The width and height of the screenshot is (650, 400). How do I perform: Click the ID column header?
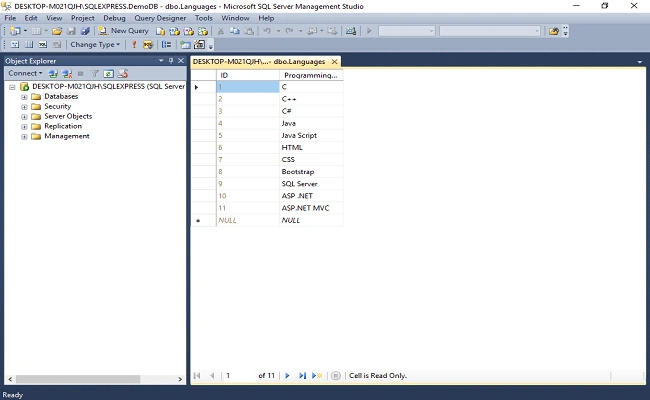248,75
